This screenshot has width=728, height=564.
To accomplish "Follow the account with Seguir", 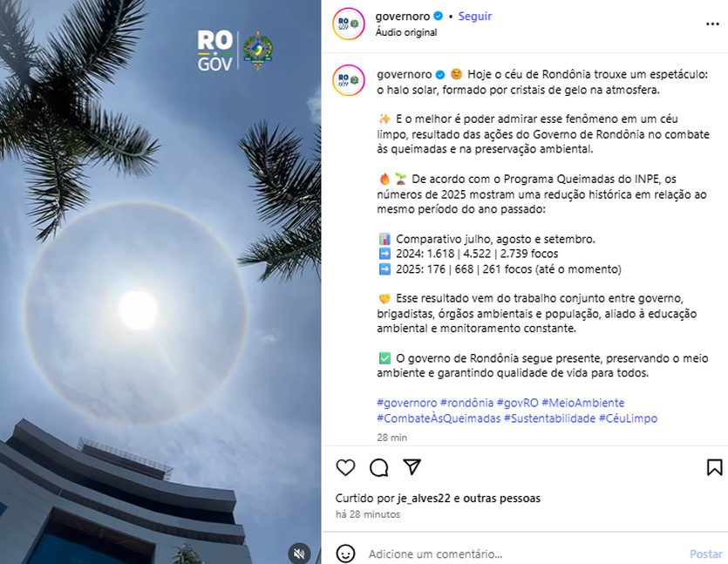I will [x=474, y=17].
